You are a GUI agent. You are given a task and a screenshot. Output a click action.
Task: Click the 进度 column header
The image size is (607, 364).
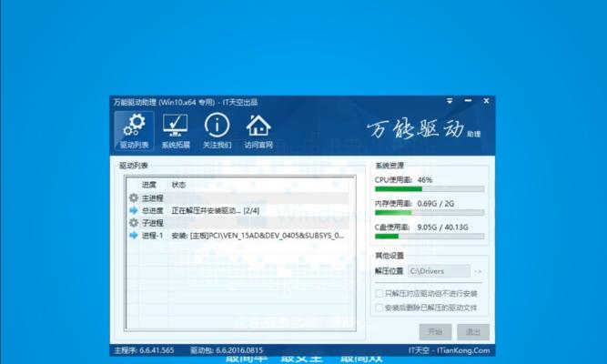click(149, 185)
